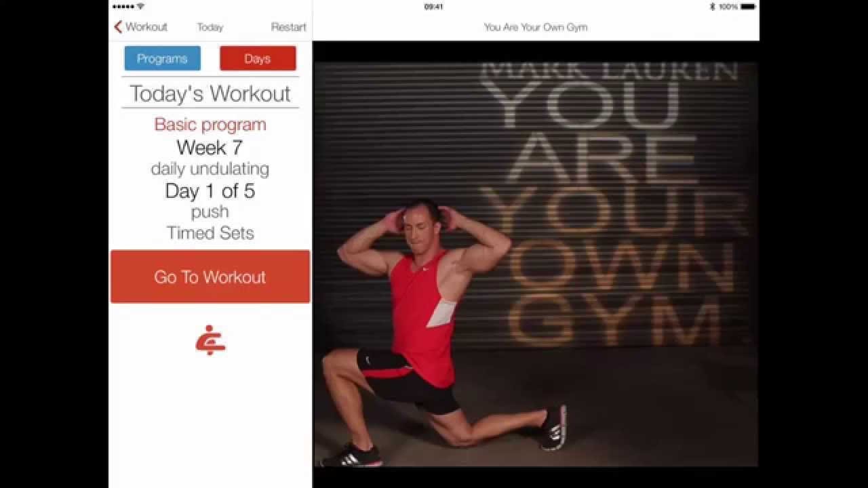Click the red exercise figure logo icon
The height and width of the screenshot is (488, 868).
[x=210, y=340]
